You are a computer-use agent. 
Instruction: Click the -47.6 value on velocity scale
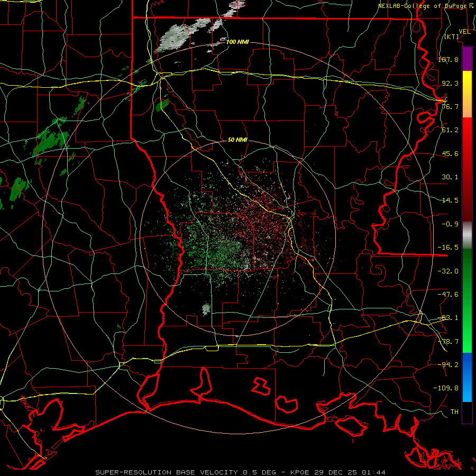click(448, 295)
